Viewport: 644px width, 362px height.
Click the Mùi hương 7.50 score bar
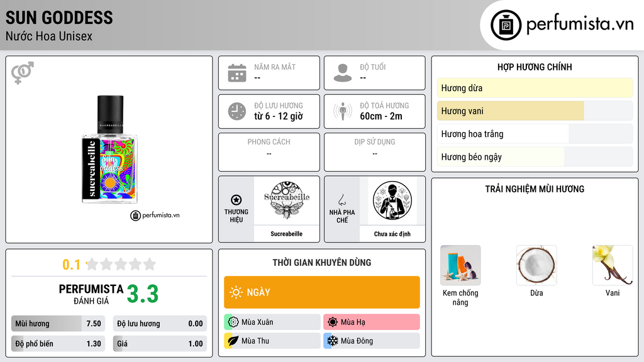[x=58, y=324]
